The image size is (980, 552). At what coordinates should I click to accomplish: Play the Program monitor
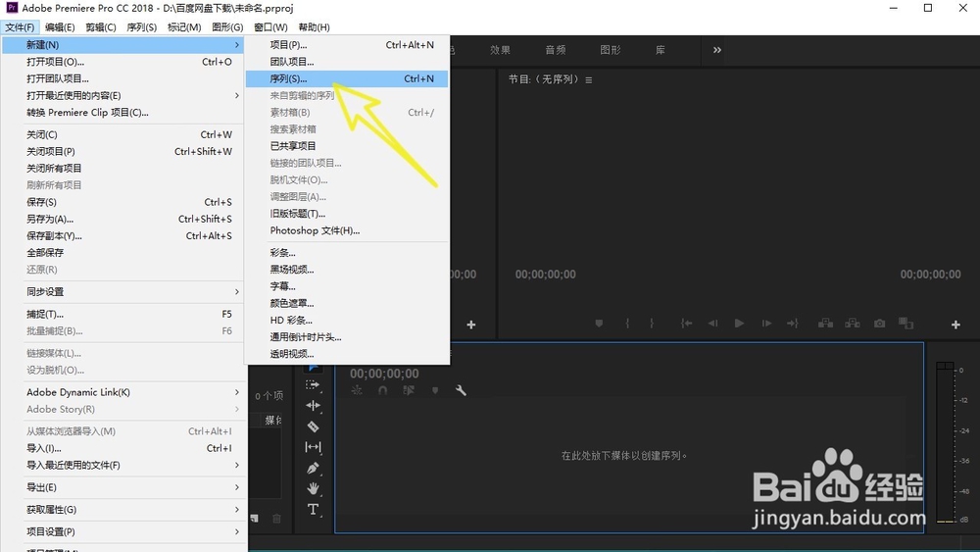pyautogui.click(x=739, y=324)
